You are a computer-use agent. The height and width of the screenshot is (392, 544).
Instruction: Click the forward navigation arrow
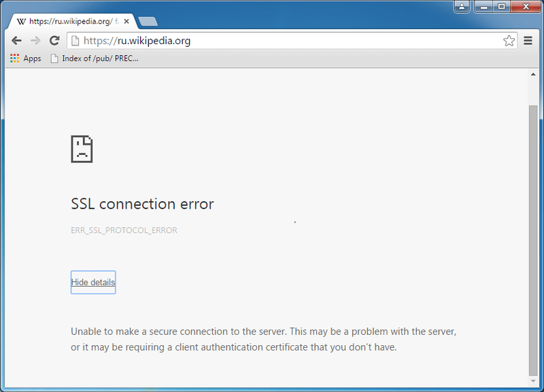35,41
